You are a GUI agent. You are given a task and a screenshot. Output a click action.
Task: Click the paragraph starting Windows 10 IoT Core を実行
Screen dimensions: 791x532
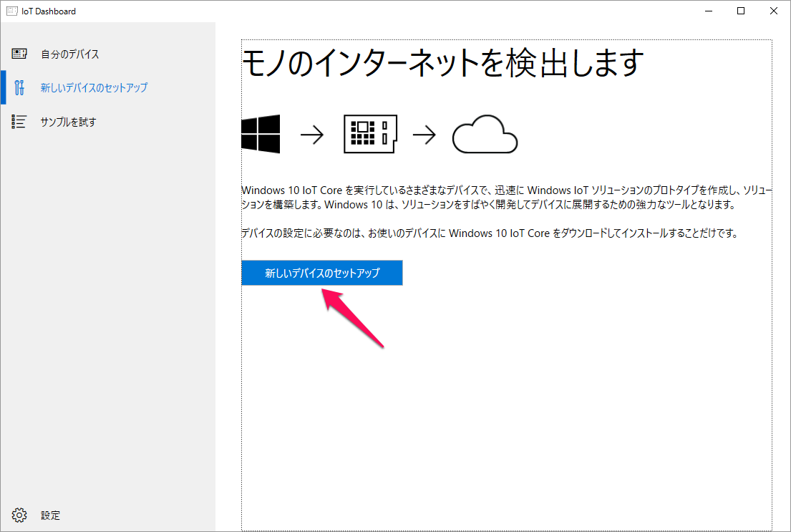point(507,198)
